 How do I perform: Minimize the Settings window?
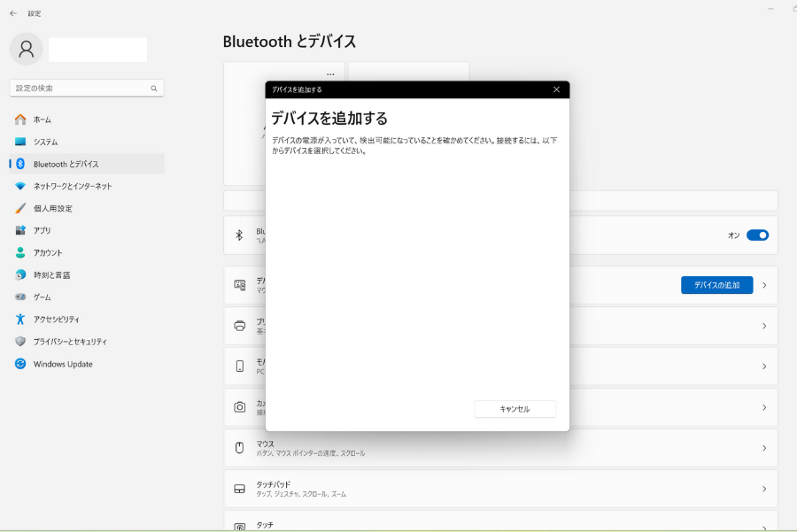pos(770,9)
